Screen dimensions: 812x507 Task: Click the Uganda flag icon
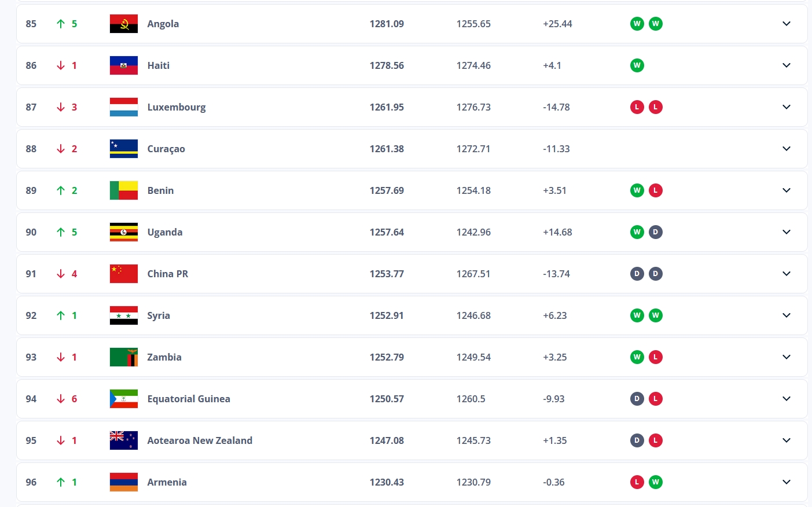click(124, 232)
